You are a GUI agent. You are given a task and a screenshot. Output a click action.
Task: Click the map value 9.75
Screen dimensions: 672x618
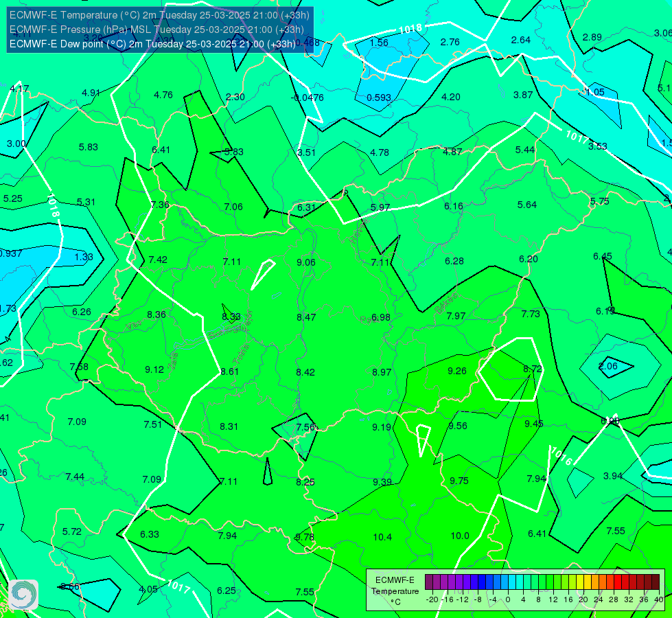pyautogui.click(x=459, y=481)
